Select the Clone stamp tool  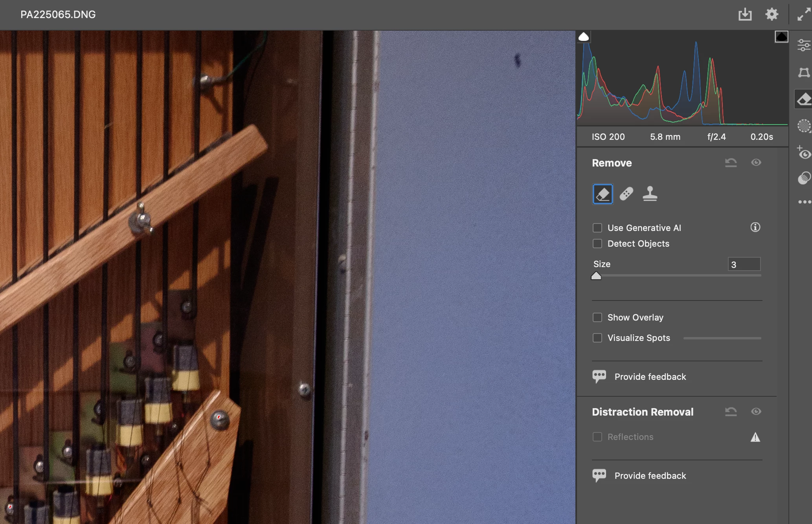pos(650,194)
